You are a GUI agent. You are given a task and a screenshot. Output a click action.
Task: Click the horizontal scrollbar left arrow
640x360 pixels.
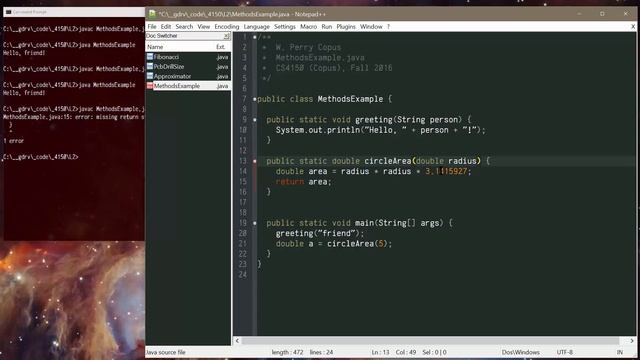[x=238, y=340]
